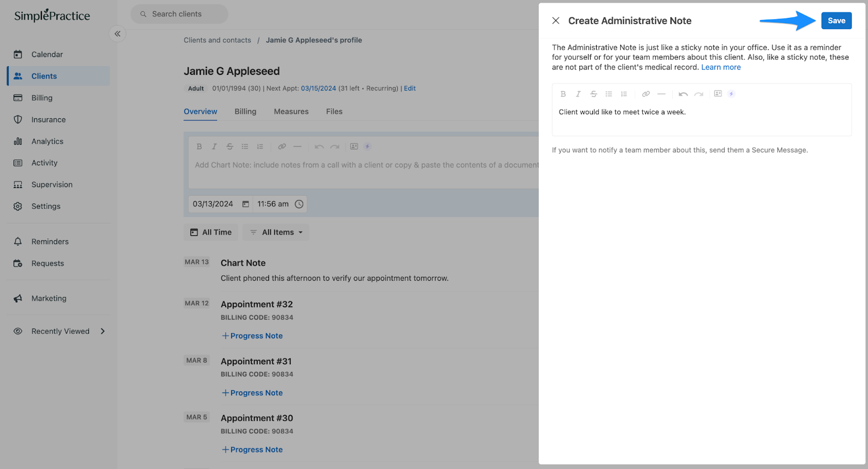This screenshot has width=868, height=469.
Task: Toggle italic in the chart note editor
Action: tap(214, 146)
